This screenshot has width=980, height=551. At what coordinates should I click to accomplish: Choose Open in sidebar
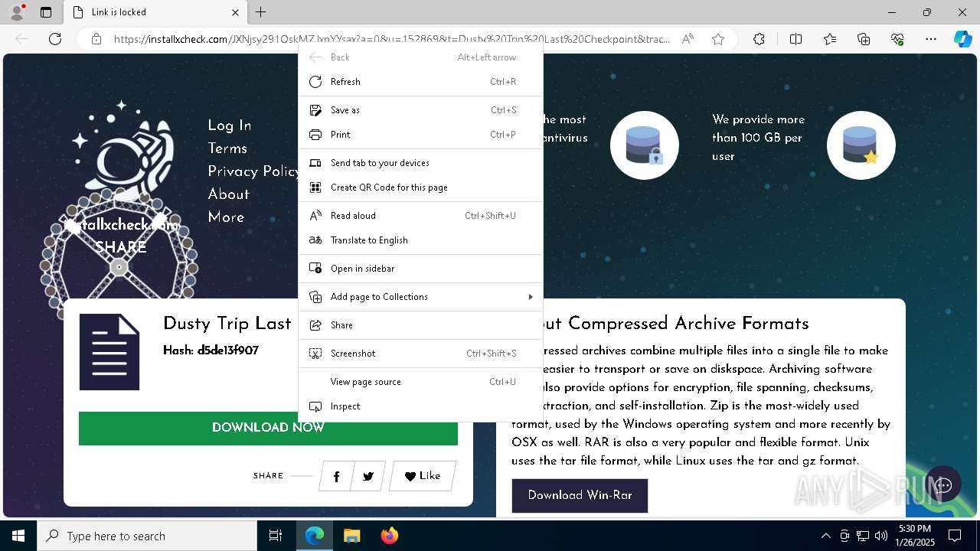coord(420,269)
